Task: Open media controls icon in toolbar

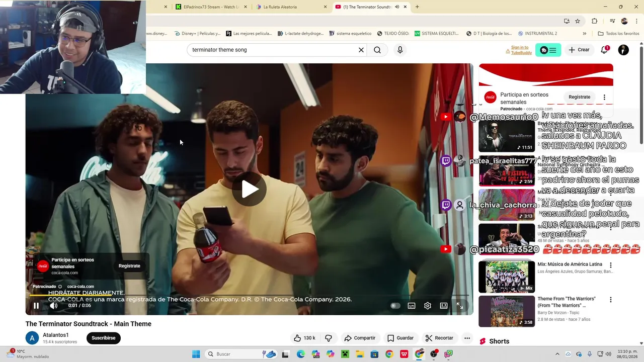Action: (x=612, y=21)
